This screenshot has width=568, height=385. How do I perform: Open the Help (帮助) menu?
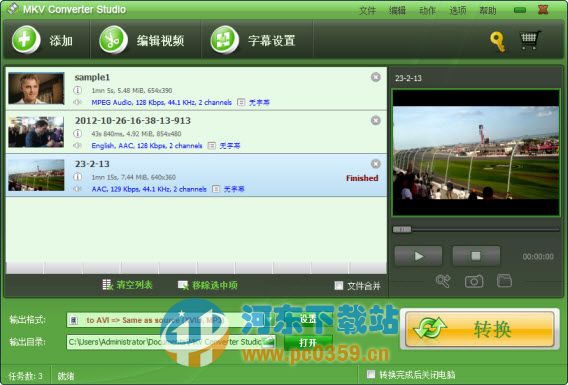tap(488, 11)
